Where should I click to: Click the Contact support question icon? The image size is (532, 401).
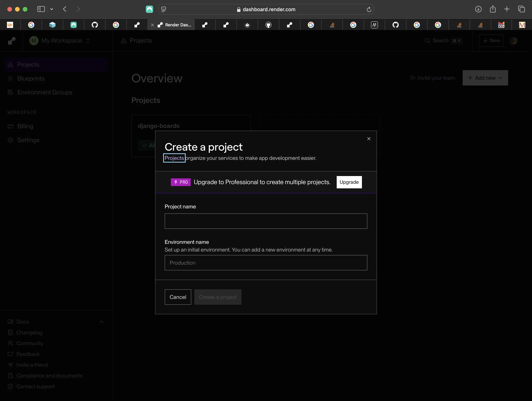10,387
